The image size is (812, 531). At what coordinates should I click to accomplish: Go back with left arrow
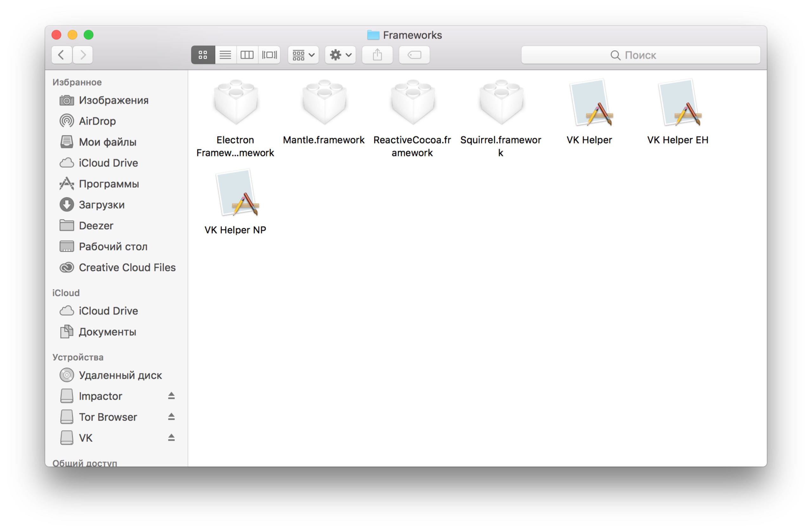point(62,55)
